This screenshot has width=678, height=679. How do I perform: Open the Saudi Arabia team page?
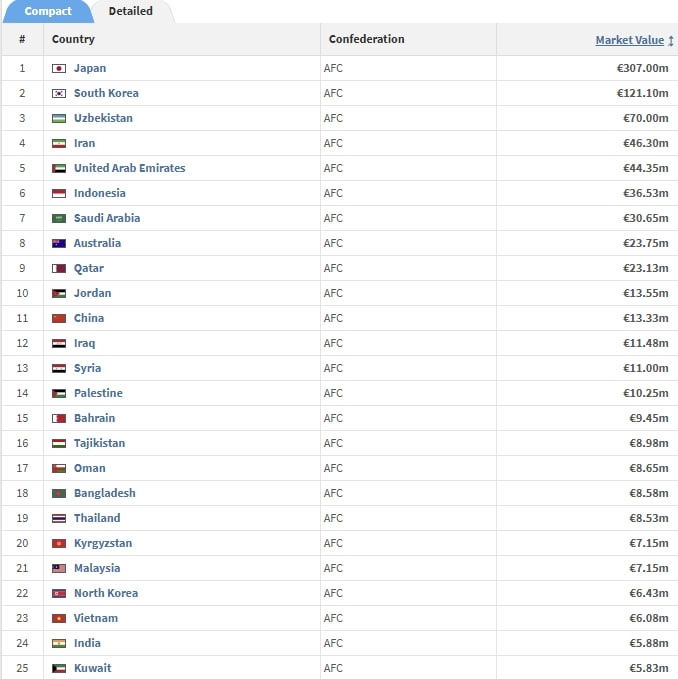point(107,218)
